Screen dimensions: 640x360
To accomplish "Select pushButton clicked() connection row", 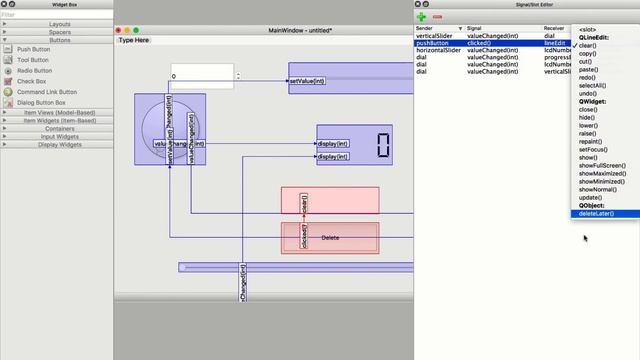I will pyautogui.click(x=492, y=43).
